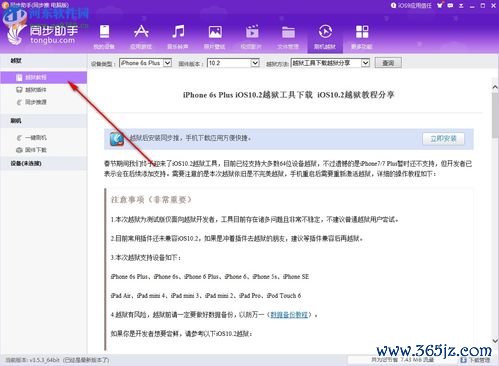Minimize the Tongbu Assistant window
The width and height of the screenshot is (499, 366).
(x=472, y=6)
